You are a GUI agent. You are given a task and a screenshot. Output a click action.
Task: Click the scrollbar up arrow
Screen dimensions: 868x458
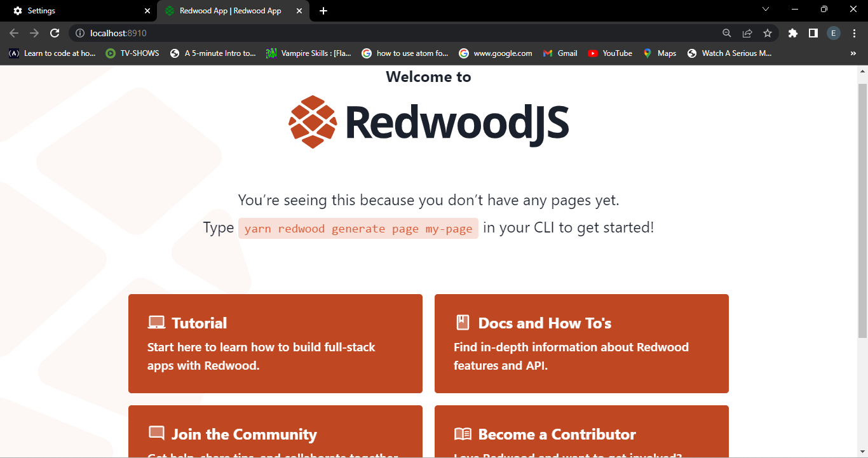click(862, 71)
